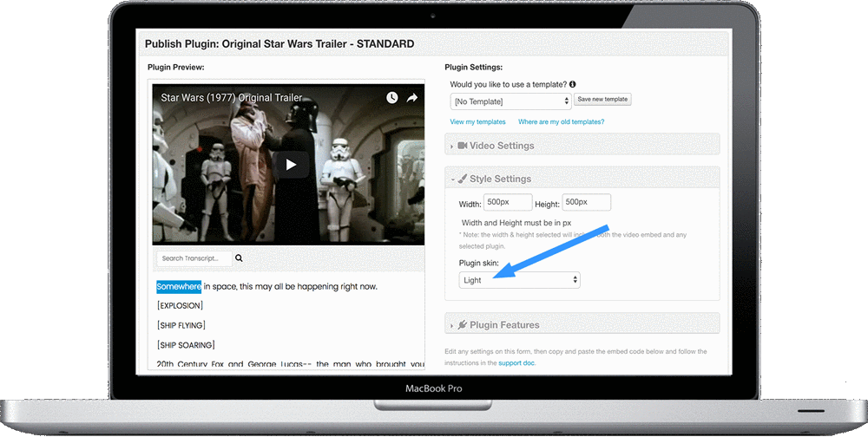This screenshot has width=868, height=437.
Task: Click the 20th Century Fox transcript line
Action: coord(290,364)
